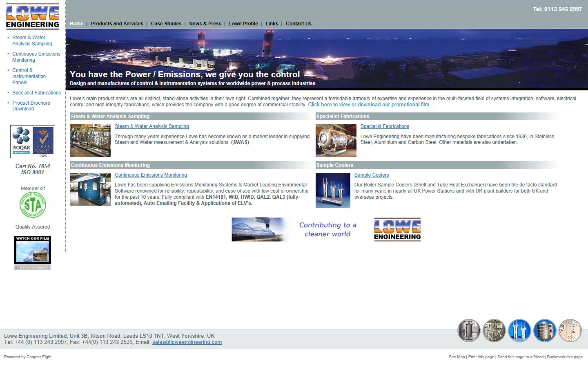Open the Case Studies menu item

[x=166, y=24]
